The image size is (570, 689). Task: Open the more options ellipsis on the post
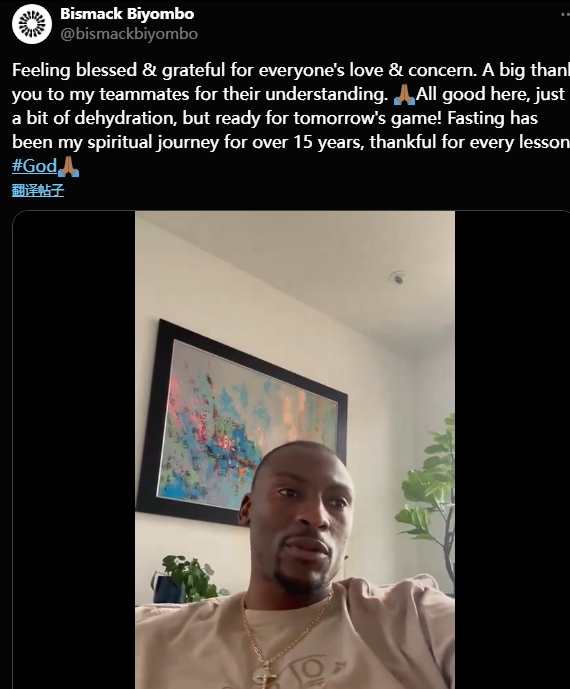click(x=565, y=14)
